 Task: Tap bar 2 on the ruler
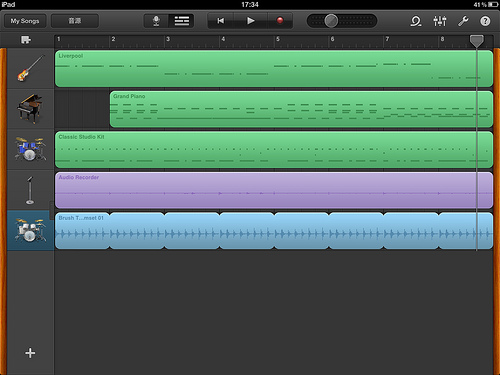[113, 39]
